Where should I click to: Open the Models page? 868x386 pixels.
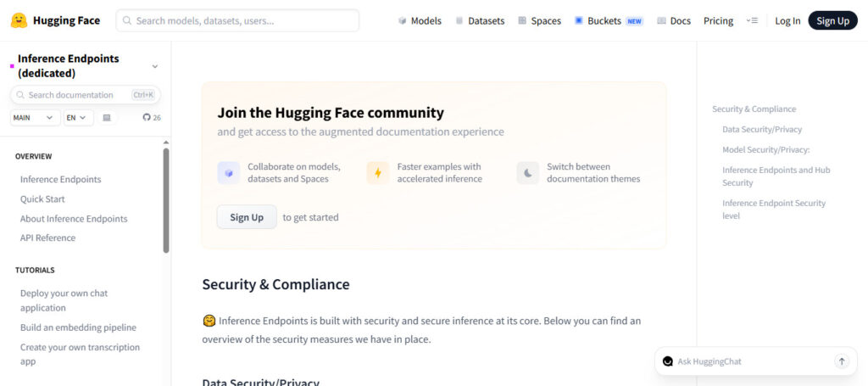tap(420, 20)
